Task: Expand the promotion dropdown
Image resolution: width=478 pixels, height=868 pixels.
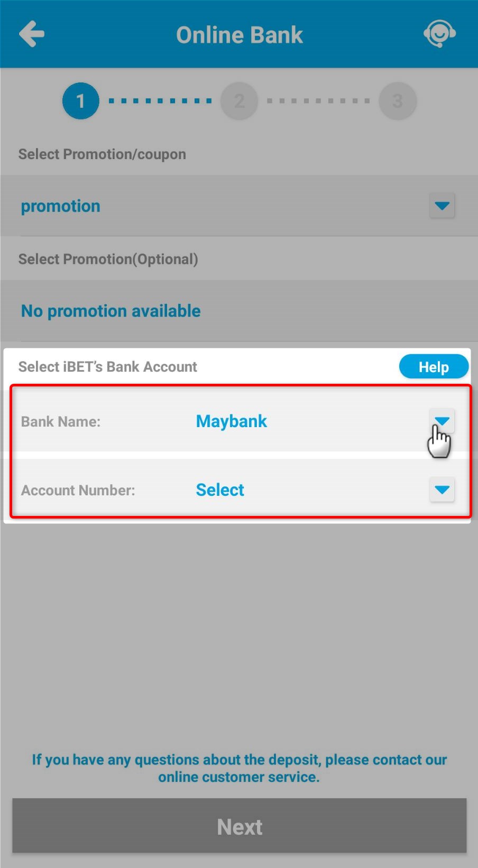Action: (442, 206)
